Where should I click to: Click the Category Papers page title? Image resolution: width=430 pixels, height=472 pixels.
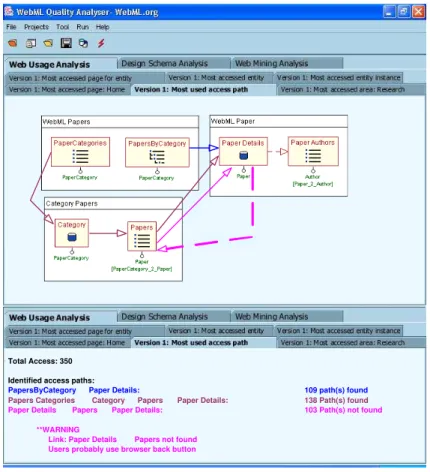coord(72,203)
